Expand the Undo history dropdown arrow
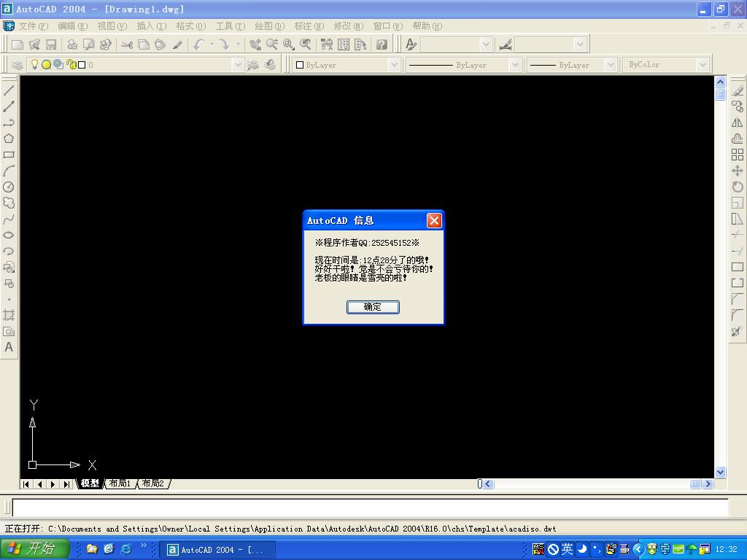 coord(212,44)
